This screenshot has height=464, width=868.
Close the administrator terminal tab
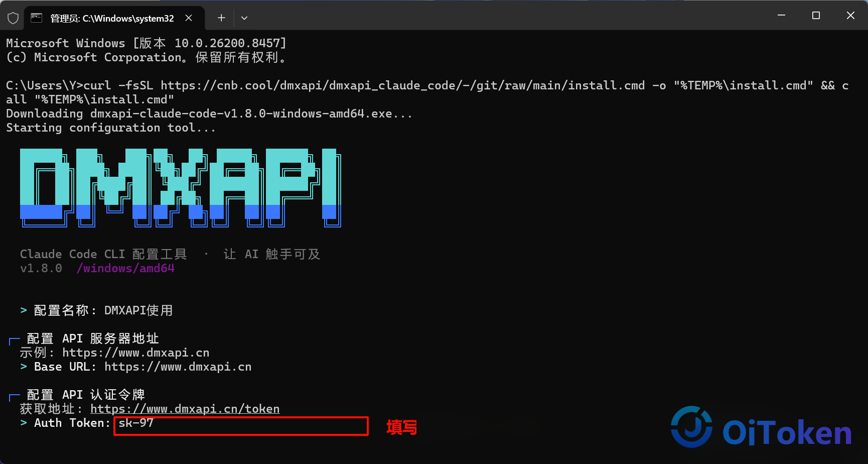point(189,18)
